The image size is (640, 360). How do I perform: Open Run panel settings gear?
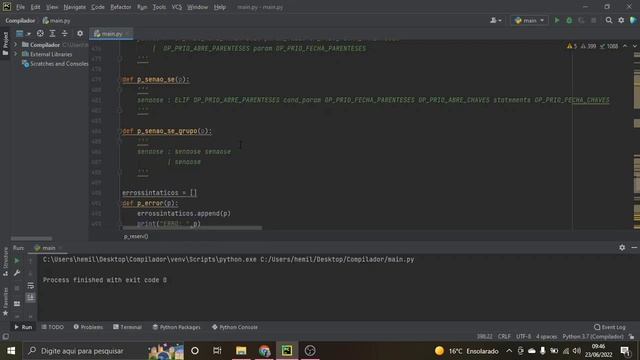point(622,247)
